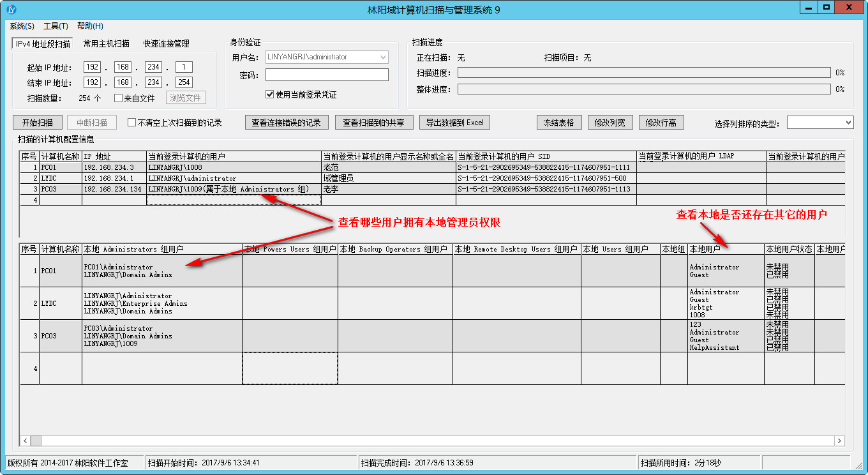The height and width of the screenshot is (475, 868).
Task: Open the 帮助(H) menu
Action: click(x=90, y=26)
